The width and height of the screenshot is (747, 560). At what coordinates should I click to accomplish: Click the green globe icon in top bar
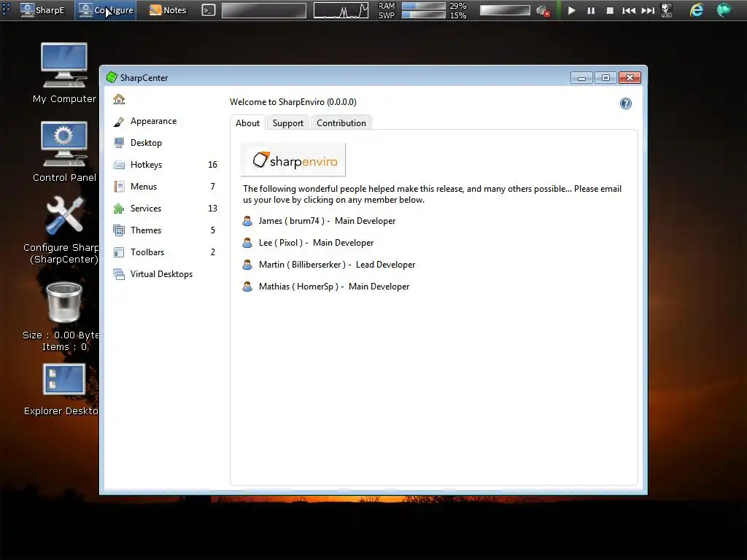[724, 10]
